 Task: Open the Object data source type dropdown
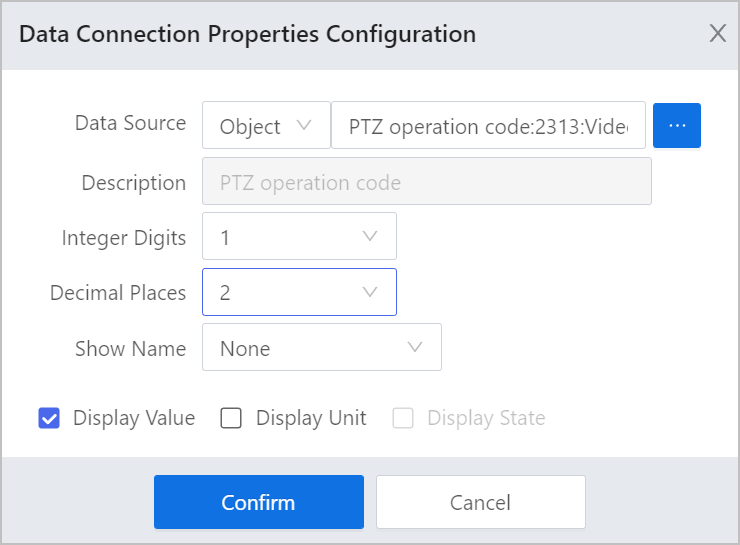coord(266,126)
